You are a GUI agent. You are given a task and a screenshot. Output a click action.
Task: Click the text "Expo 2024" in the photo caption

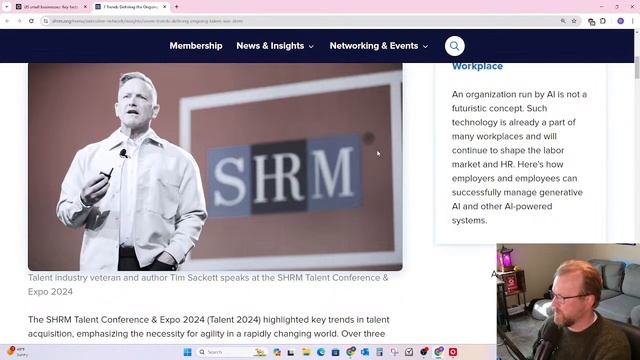point(50,291)
